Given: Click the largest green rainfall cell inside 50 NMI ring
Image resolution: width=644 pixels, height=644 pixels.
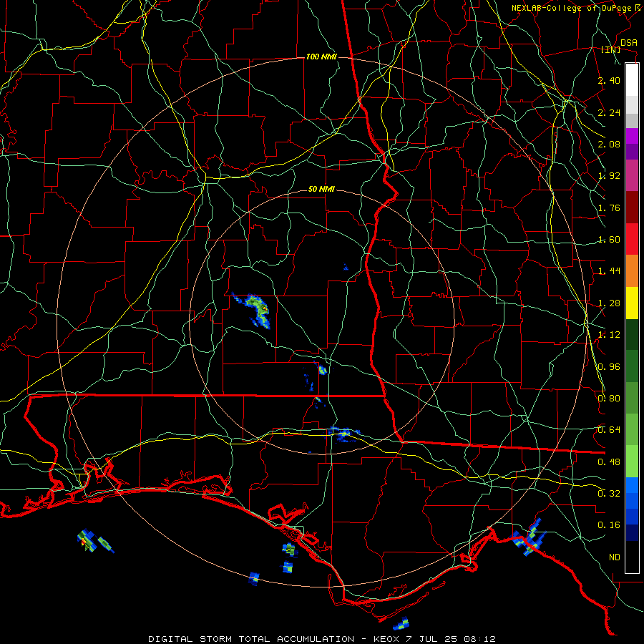Looking at the screenshot, I should pyautogui.click(x=257, y=310).
